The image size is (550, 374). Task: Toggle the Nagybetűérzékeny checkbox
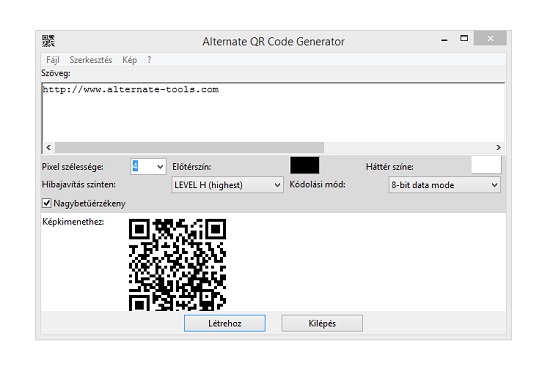(46, 203)
